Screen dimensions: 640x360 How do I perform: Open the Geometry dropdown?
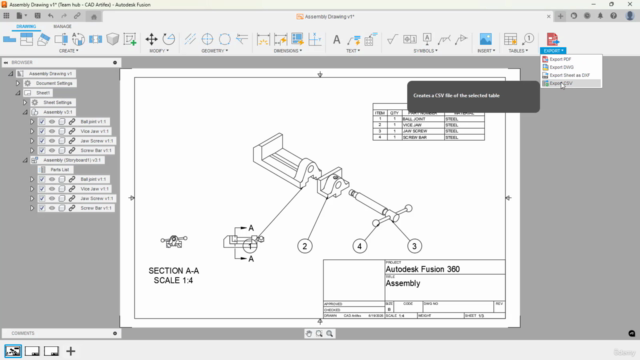(214, 51)
